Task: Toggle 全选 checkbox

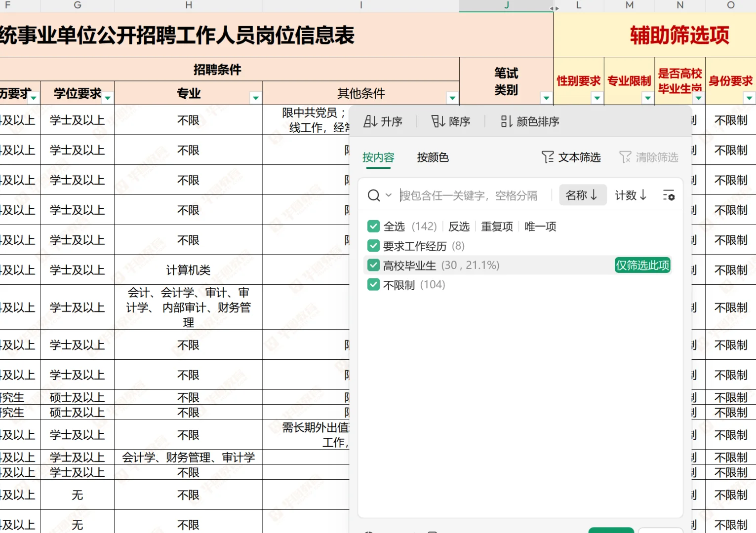Action: point(373,227)
